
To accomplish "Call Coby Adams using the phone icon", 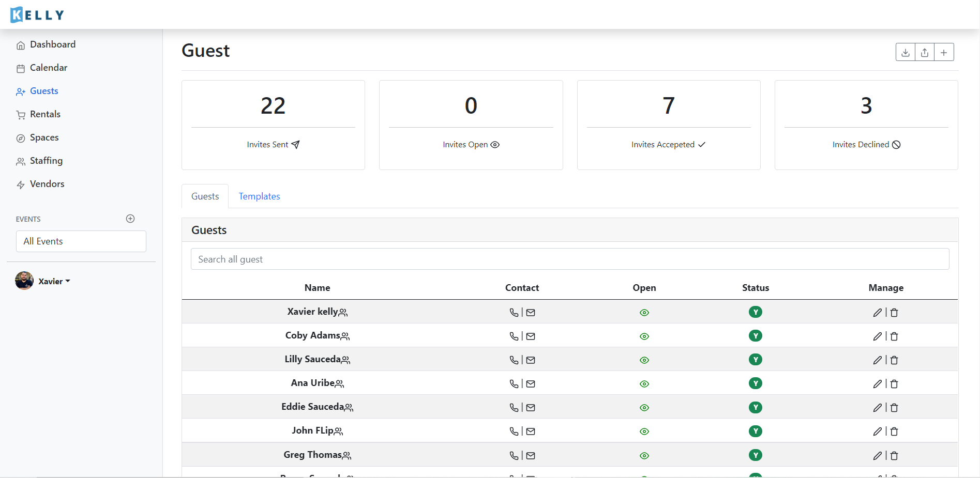I will click(514, 336).
